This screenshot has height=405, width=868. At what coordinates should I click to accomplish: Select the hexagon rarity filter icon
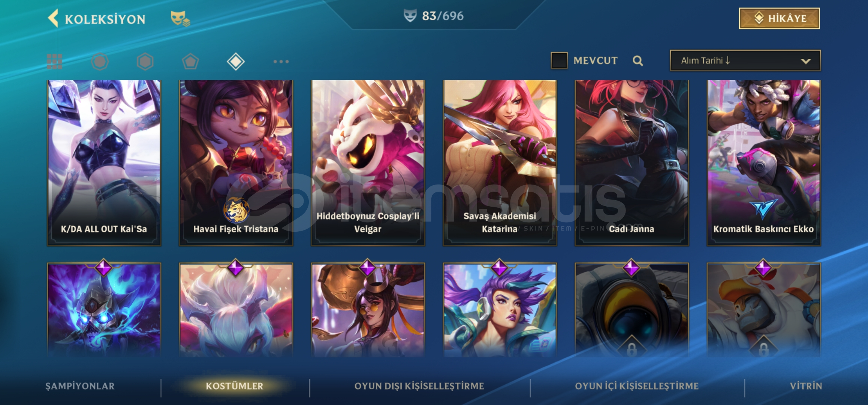(x=145, y=61)
